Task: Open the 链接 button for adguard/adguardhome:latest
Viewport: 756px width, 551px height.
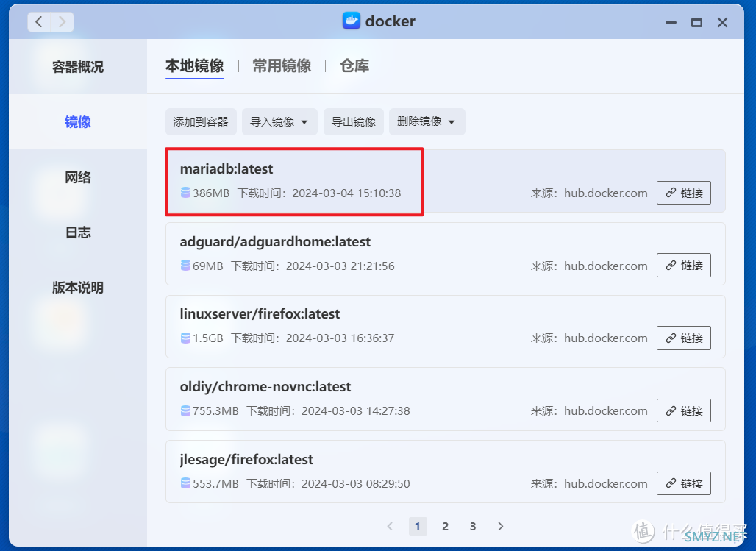Action: (684, 266)
